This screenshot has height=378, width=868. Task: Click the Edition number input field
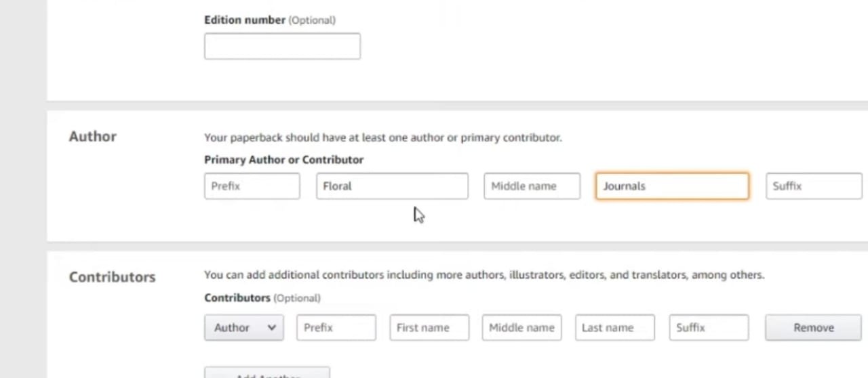click(282, 47)
